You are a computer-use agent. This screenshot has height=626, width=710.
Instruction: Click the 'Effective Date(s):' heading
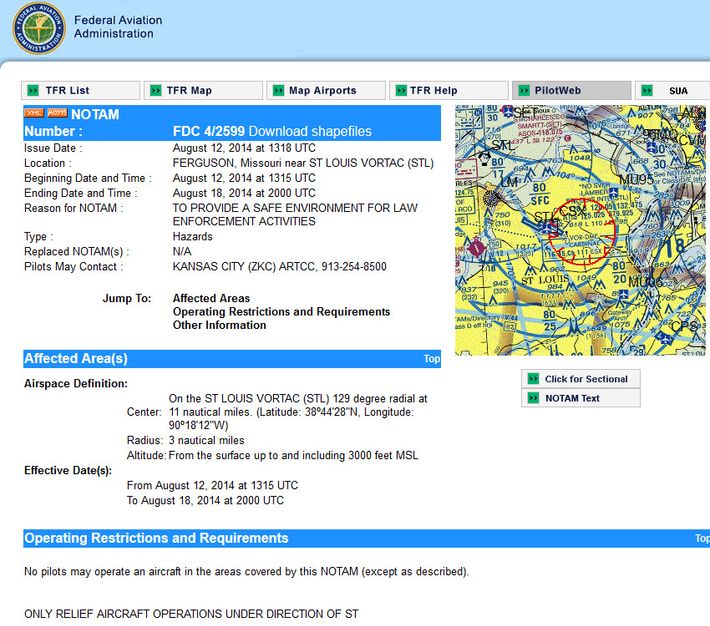pyautogui.click(x=68, y=471)
